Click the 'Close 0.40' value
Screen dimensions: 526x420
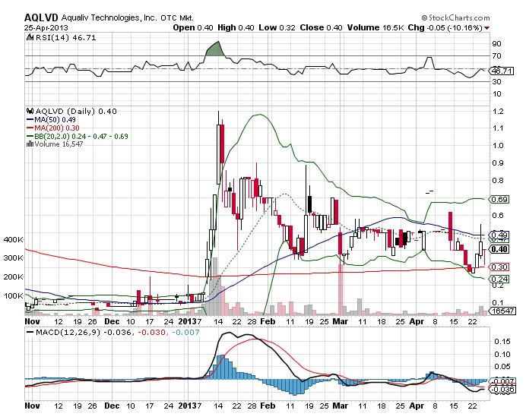point(321,27)
